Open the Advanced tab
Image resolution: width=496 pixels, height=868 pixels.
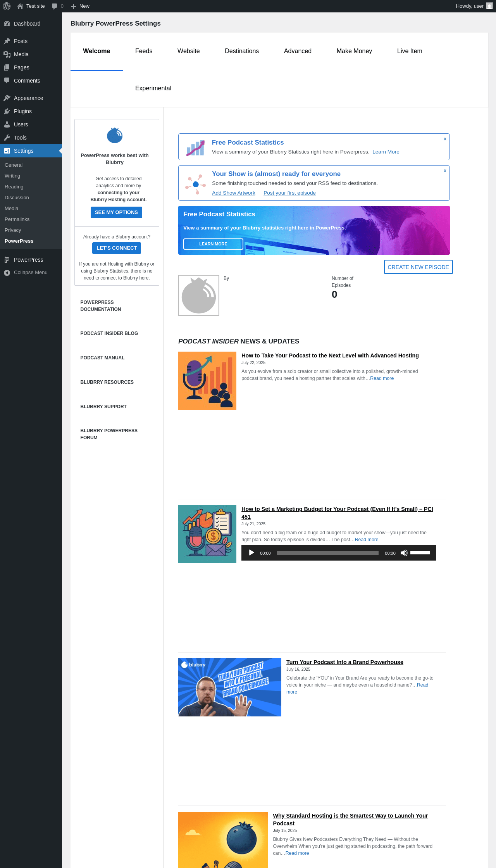(298, 51)
